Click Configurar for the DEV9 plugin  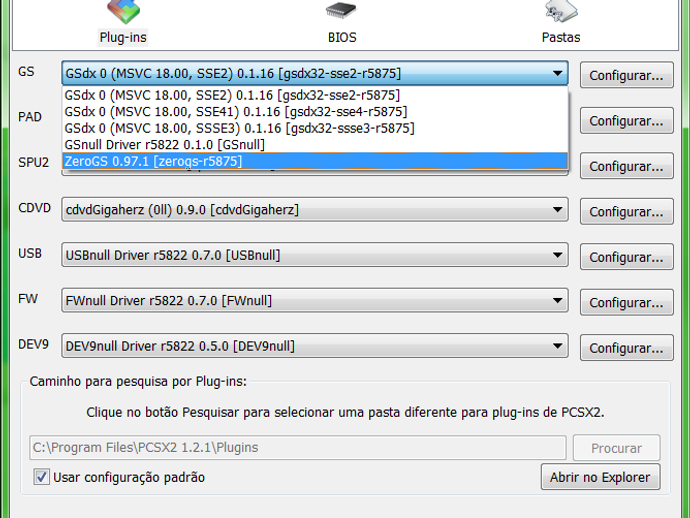(x=627, y=348)
